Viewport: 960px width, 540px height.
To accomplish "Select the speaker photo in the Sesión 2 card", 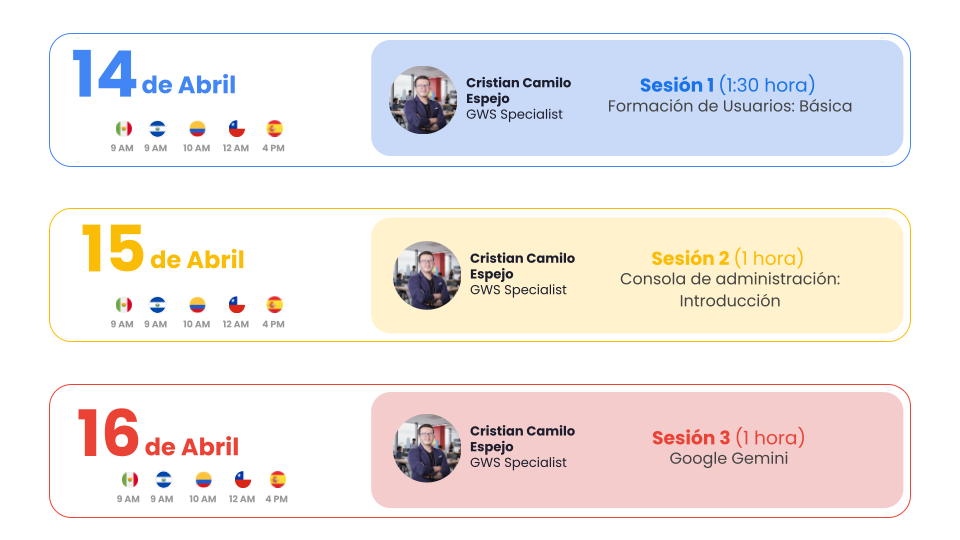I will pyautogui.click(x=427, y=274).
